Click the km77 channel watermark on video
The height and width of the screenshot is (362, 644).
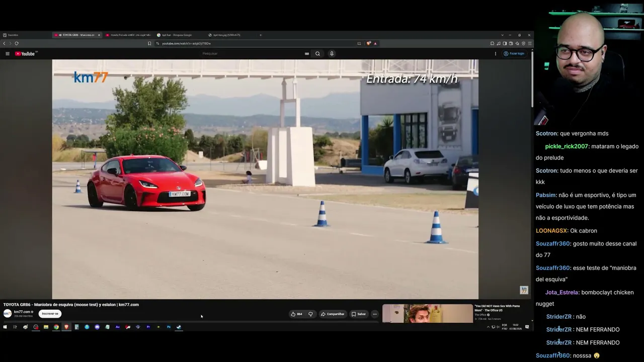click(524, 290)
